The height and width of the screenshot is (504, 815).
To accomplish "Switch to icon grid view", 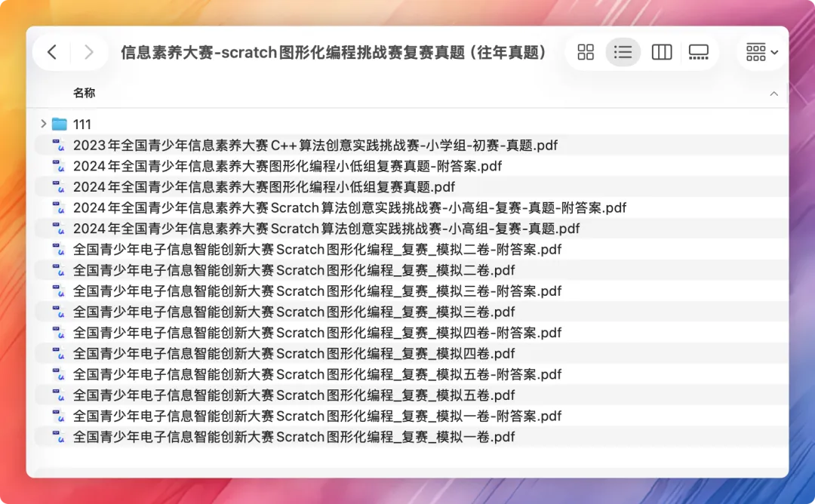I will (x=586, y=52).
